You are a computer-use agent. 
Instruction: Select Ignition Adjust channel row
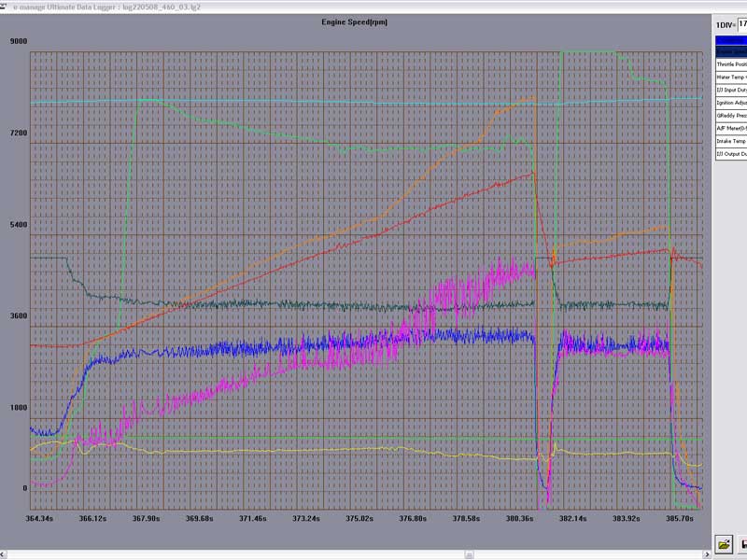point(731,103)
